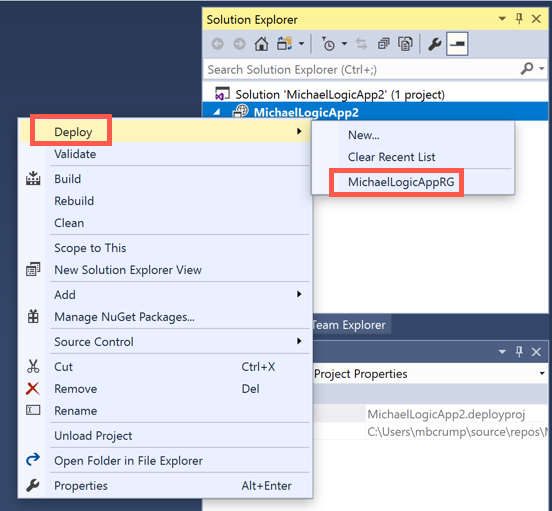
Task: Choose Unload Project
Action: 165,436
